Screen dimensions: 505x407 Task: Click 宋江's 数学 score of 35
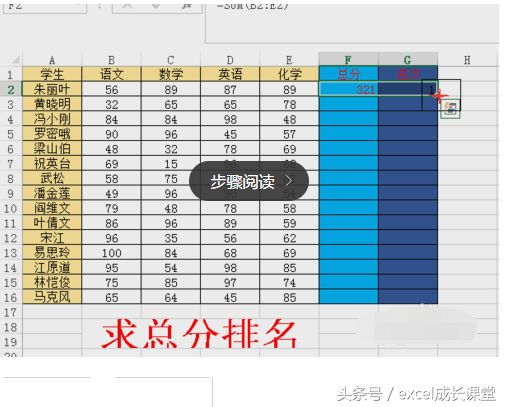(x=171, y=238)
